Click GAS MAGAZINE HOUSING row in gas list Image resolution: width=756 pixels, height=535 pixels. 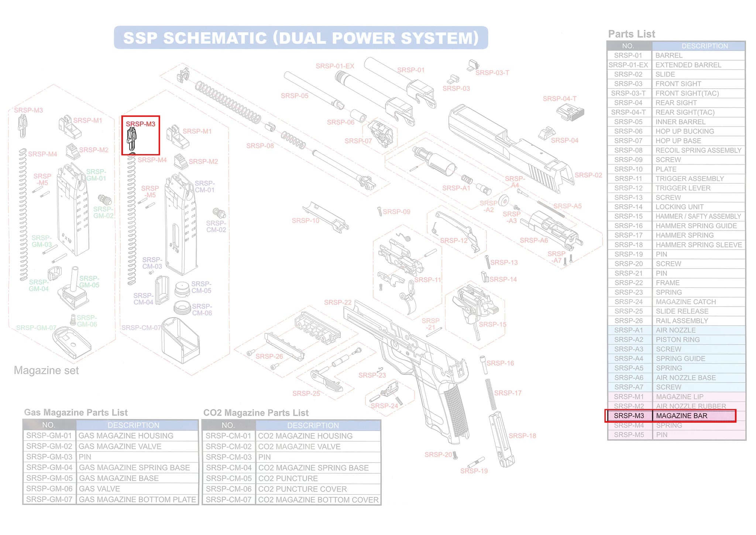coord(111,436)
